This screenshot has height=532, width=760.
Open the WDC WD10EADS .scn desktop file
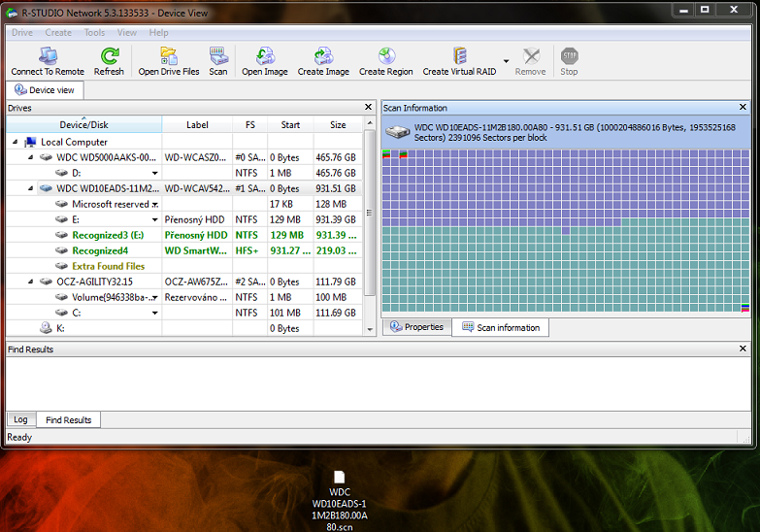point(340,500)
